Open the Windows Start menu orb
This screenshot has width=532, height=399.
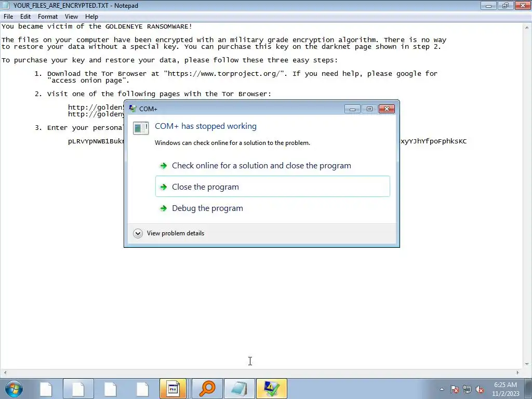pos(14,389)
